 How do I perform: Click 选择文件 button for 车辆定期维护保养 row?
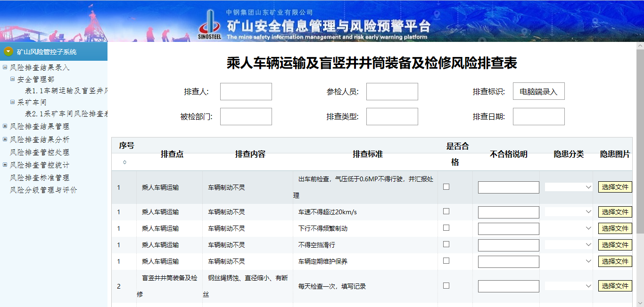615,261
